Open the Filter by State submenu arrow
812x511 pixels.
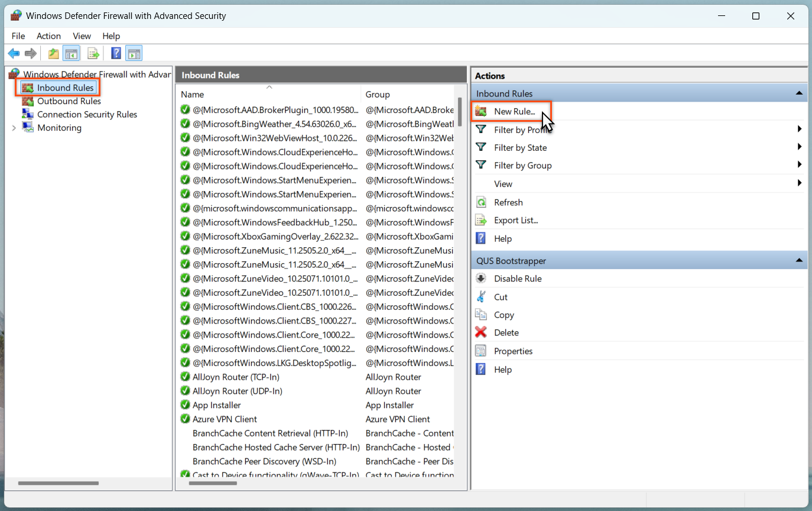click(x=800, y=147)
